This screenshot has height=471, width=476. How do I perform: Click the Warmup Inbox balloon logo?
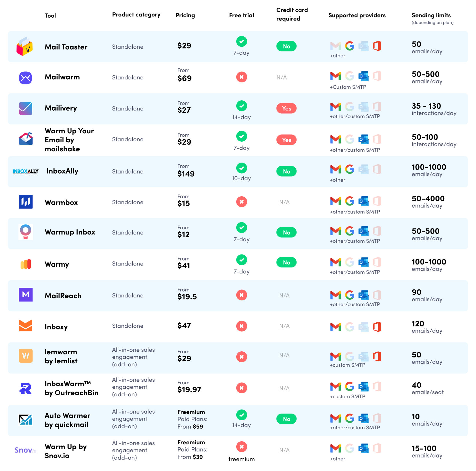25,232
